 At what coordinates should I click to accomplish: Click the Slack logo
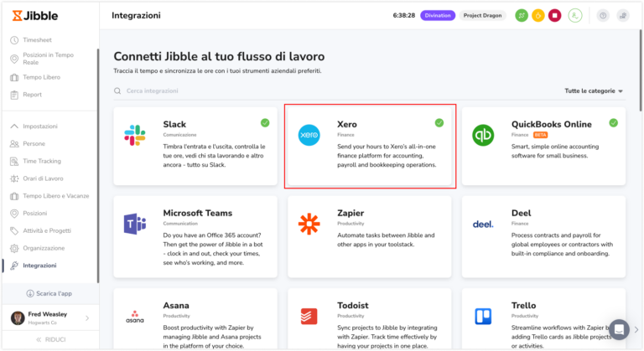tap(135, 135)
